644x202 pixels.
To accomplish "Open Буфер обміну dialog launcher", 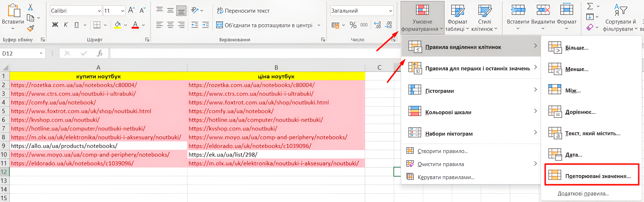I will click(43, 40).
